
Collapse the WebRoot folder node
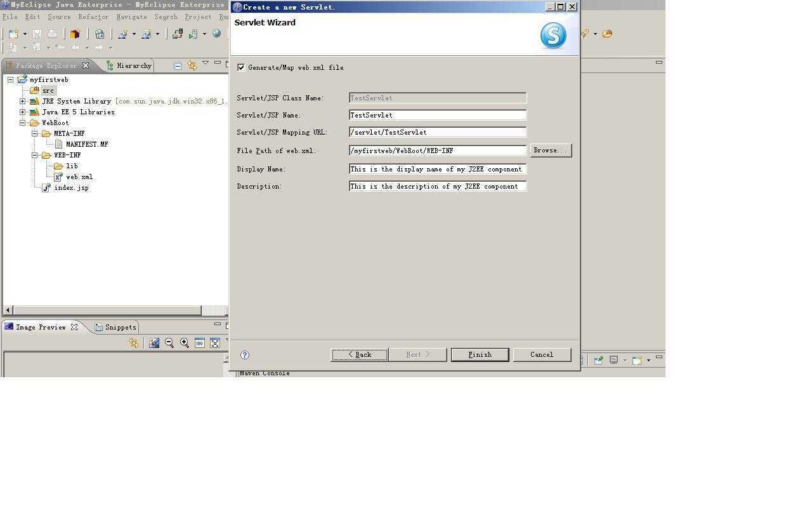coord(23,123)
